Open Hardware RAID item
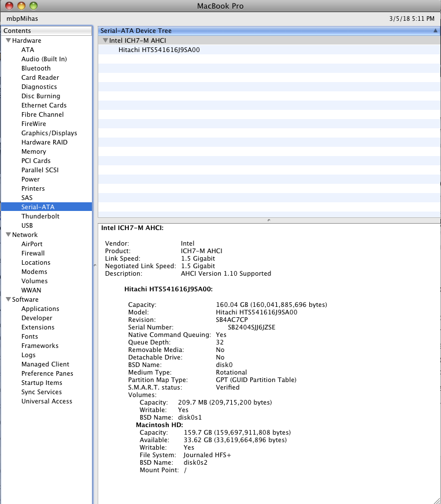This screenshot has height=504, width=441. [x=45, y=142]
